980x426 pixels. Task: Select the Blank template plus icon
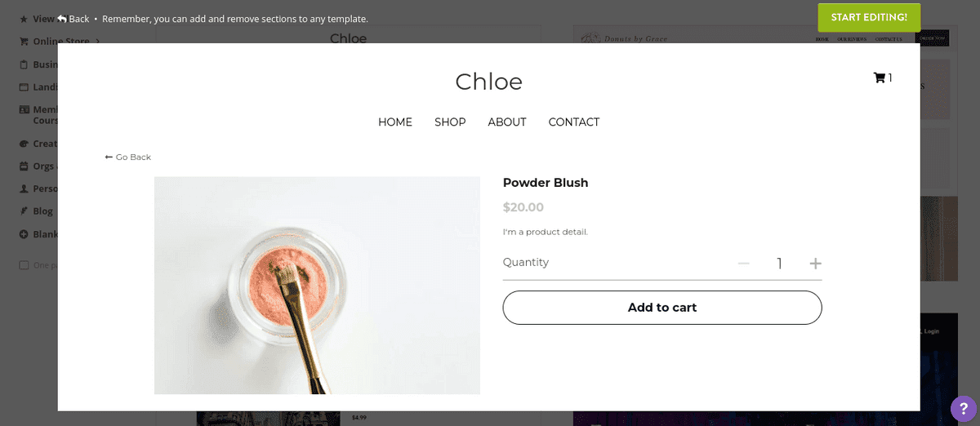click(x=24, y=234)
